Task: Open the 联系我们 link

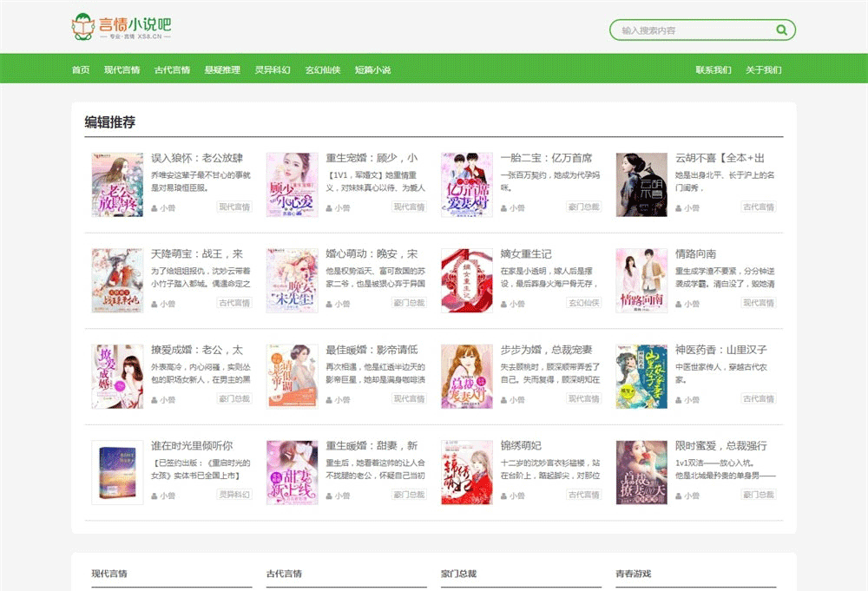Action: [713, 69]
